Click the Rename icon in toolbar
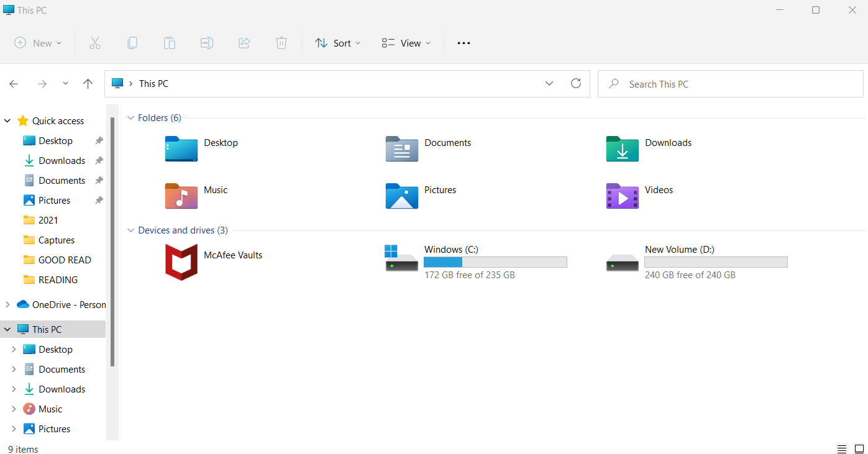This screenshot has height=454, width=868. click(x=207, y=43)
